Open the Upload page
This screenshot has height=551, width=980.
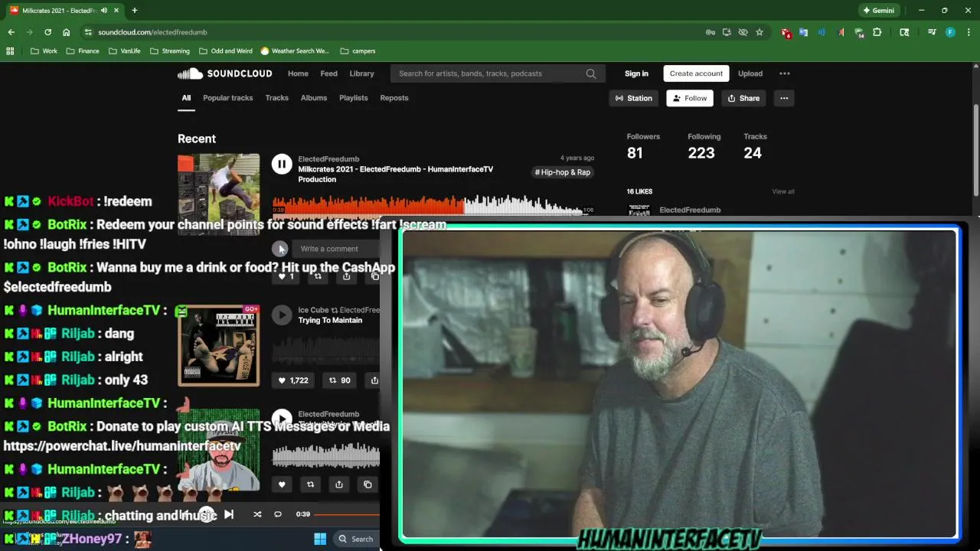[750, 73]
